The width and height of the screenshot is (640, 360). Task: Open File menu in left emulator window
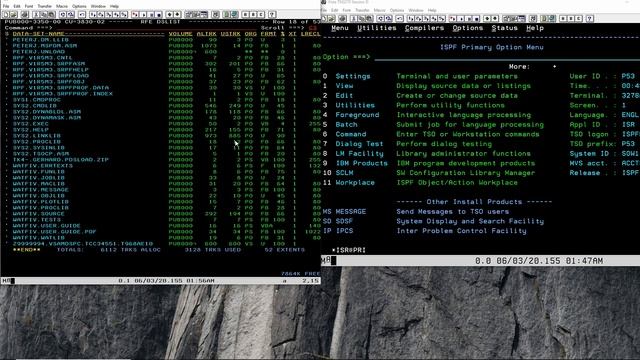tap(6, 6)
